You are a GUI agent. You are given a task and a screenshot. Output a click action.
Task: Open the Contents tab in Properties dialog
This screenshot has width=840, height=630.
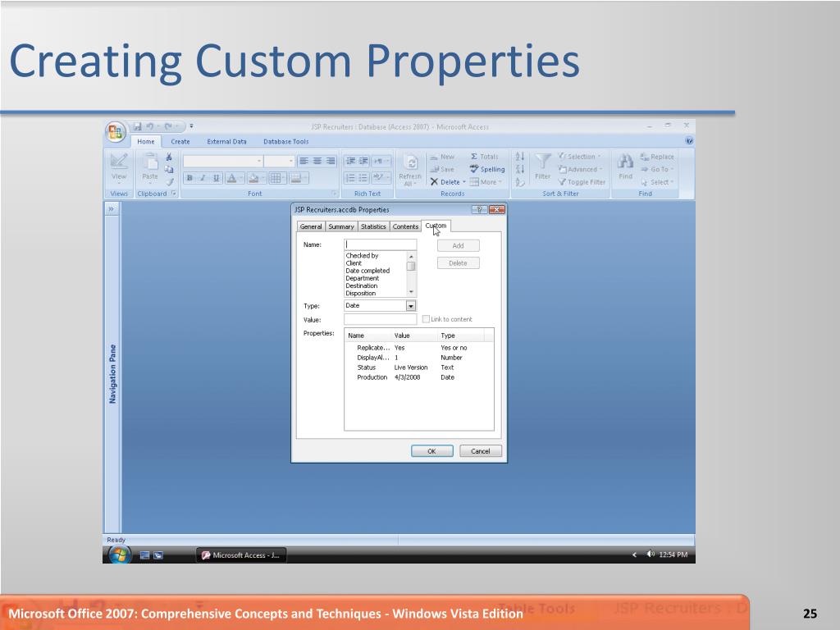coord(405,226)
